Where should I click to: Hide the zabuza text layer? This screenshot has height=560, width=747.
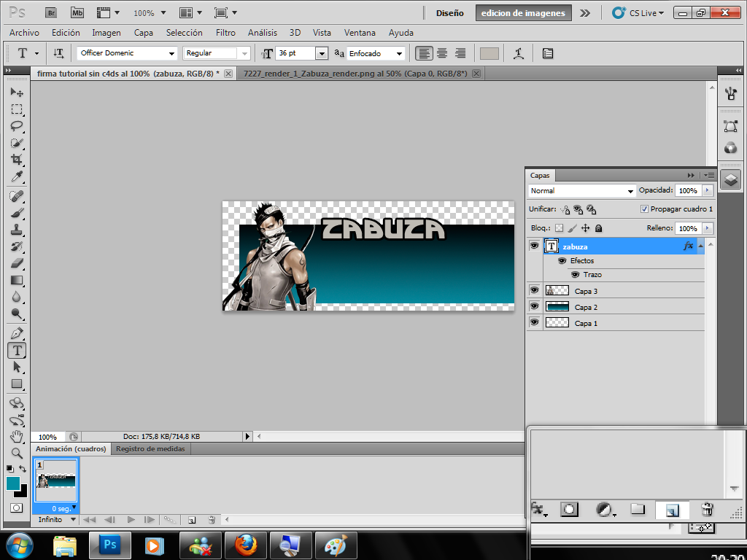[535, 246]
